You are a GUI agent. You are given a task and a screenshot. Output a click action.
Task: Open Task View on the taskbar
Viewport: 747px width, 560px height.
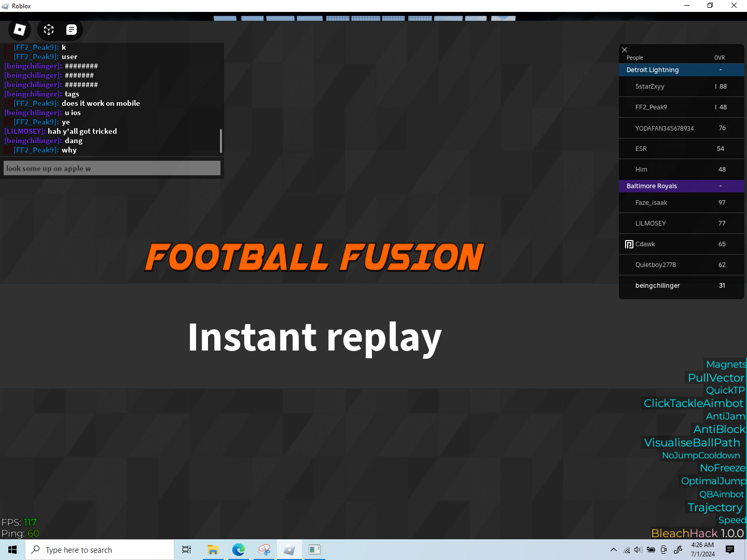click(x=187, y=550)
